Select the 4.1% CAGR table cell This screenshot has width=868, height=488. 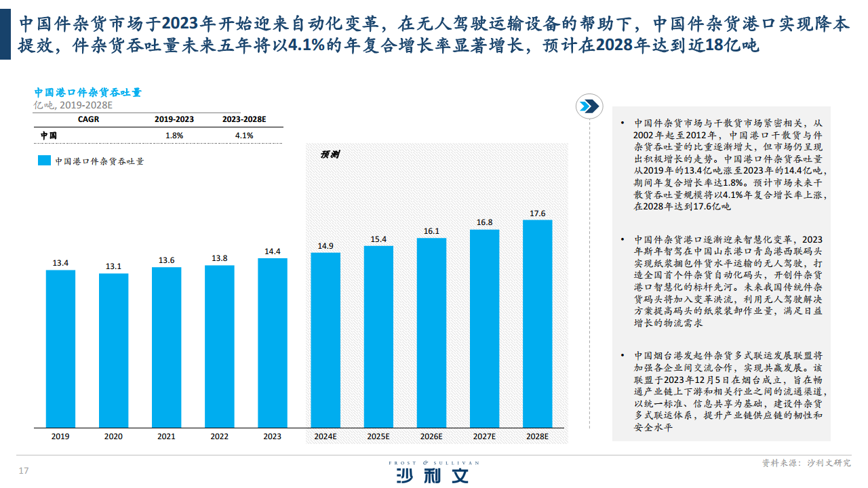[x=244, y=136]
